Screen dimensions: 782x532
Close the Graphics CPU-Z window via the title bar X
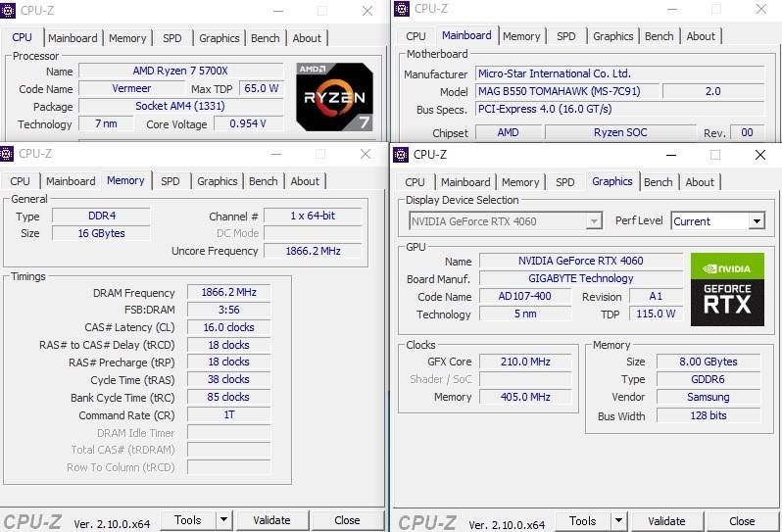pyautogui.click(x=760, y=155)
